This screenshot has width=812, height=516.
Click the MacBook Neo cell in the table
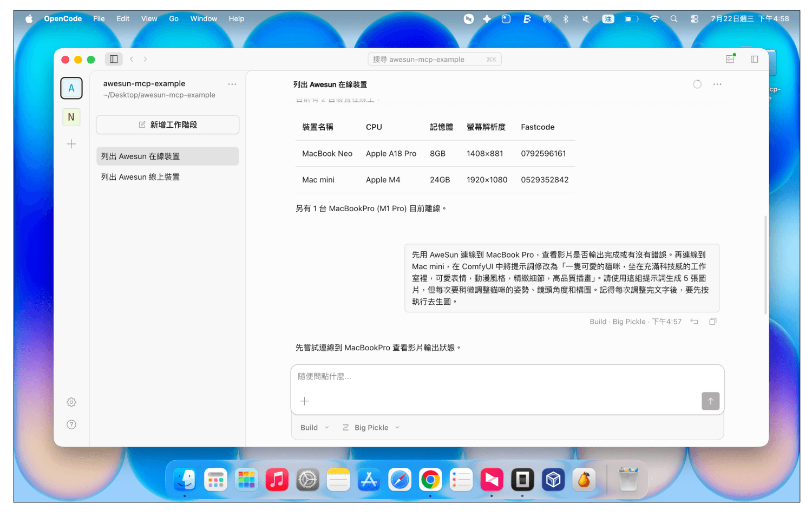328,154
